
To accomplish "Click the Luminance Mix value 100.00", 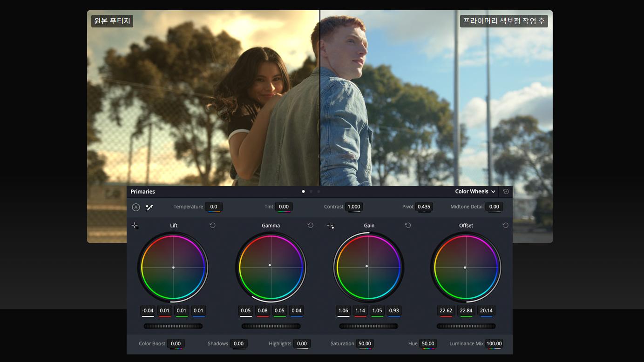I will click(494, 343).
